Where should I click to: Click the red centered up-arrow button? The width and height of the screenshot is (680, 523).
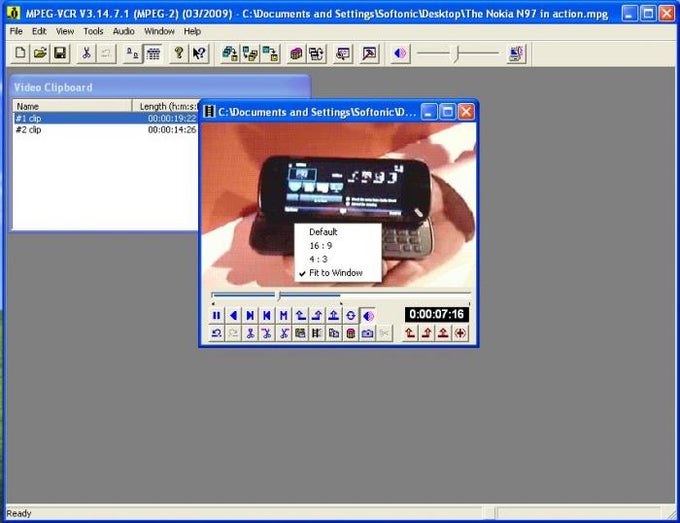point(443,333)
